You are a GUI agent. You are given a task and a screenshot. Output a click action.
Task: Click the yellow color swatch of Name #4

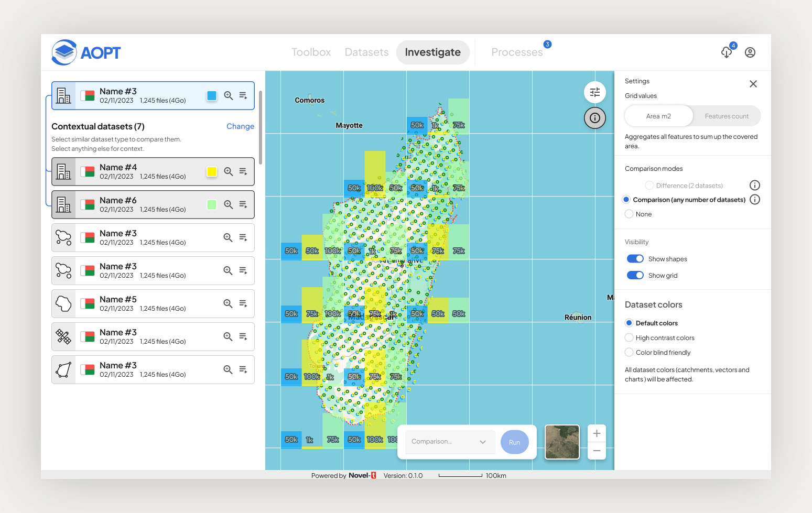212,171
